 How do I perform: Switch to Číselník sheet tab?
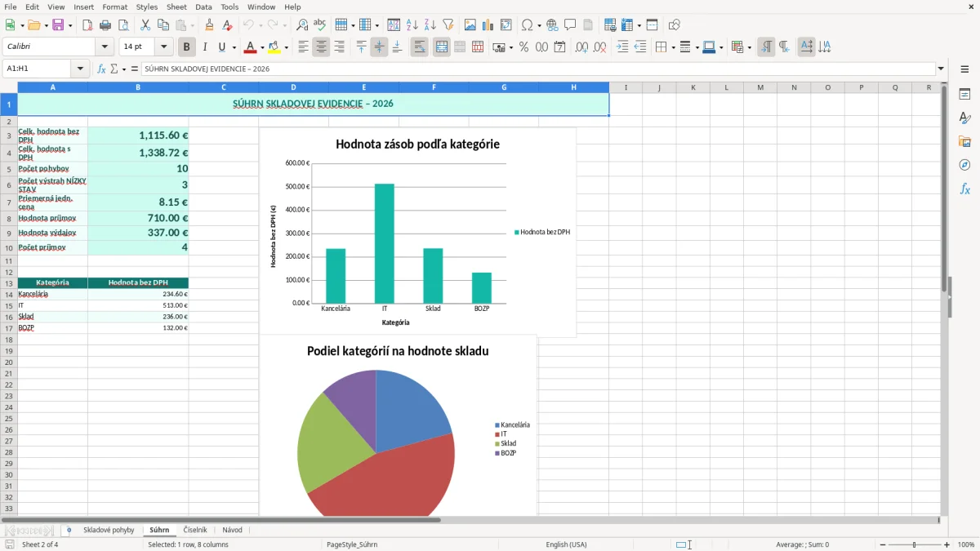pyautogui.click(x=195, y=530)
